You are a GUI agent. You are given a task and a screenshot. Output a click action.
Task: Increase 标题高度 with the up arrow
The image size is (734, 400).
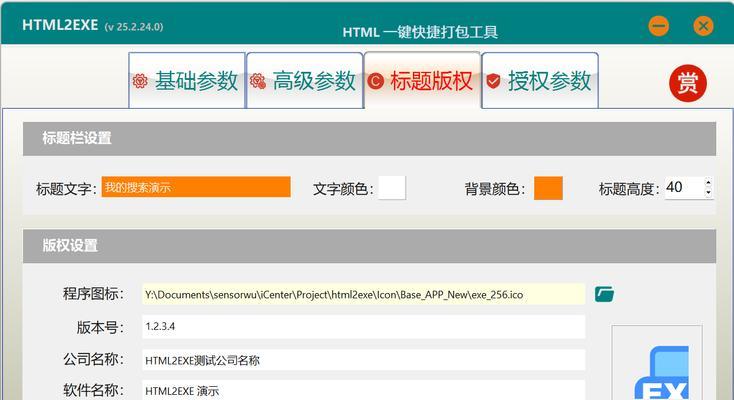[x=708, y=183]
